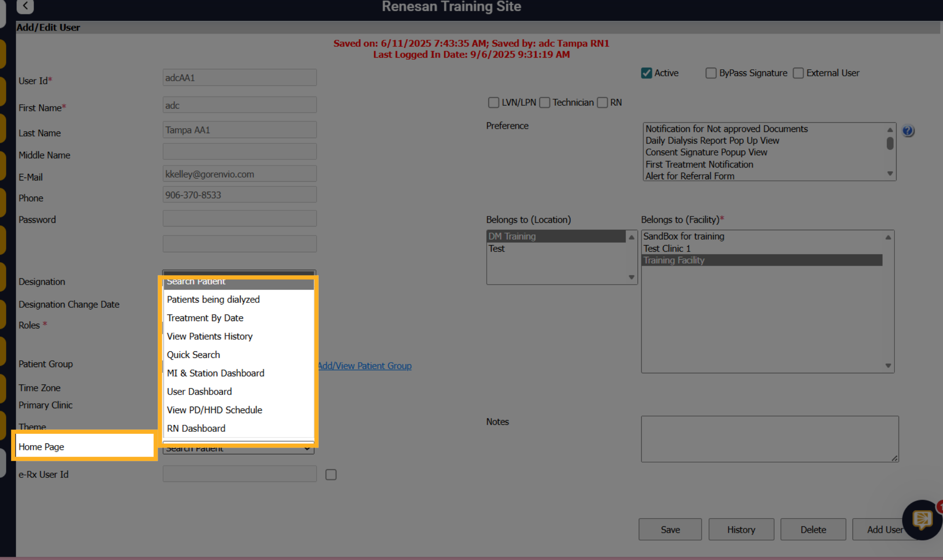
Task: Select SandBox for training facility
Action: point(762,236)
